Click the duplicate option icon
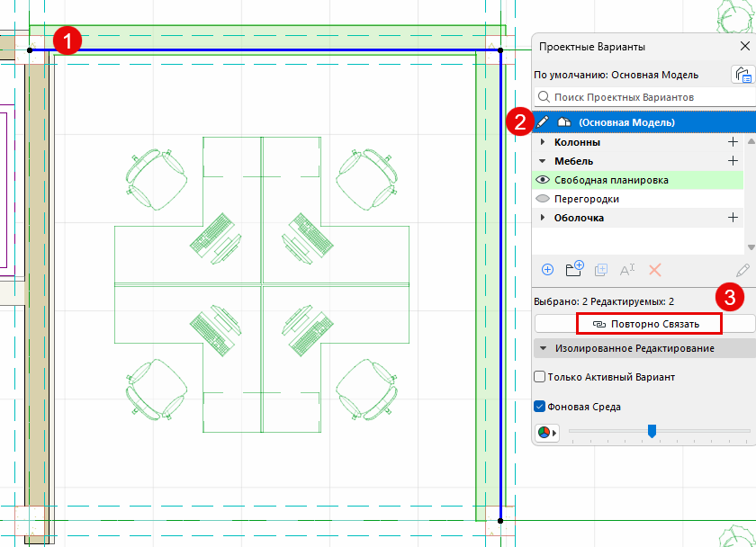Image resolution: width=756 pixels, height=547 pixels. coord(601,269)
